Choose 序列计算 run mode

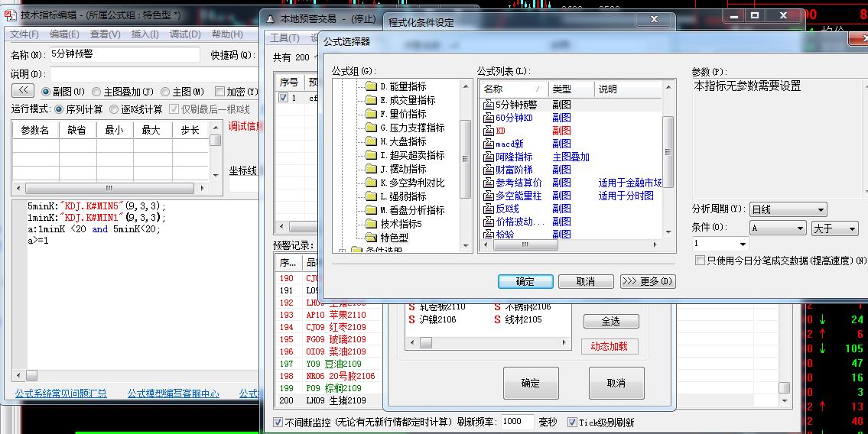59,109
